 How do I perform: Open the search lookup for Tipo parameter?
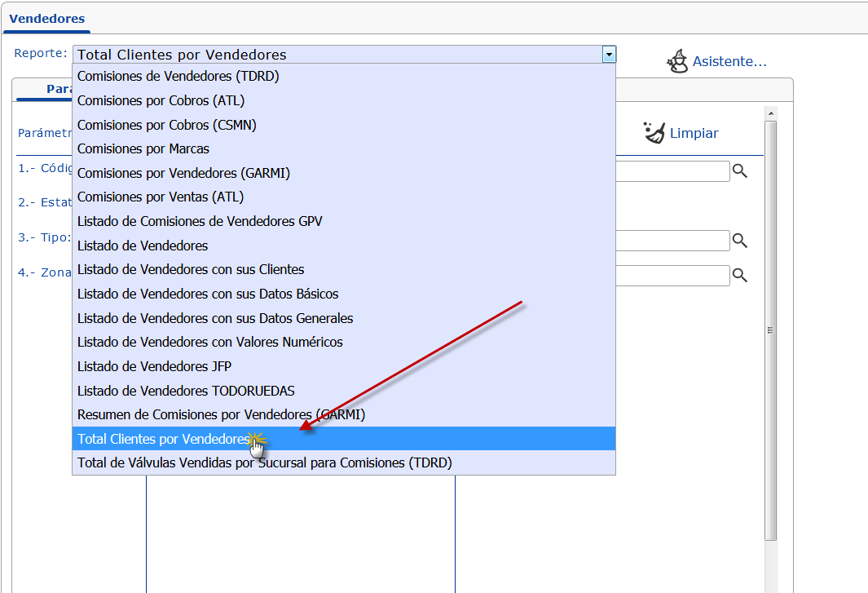coord(740,241)
